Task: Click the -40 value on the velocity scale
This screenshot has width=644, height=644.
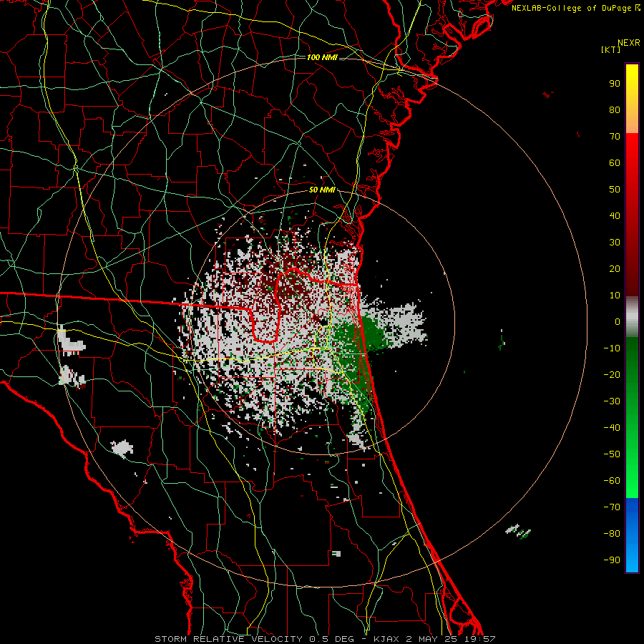Action: coord(612,428)
